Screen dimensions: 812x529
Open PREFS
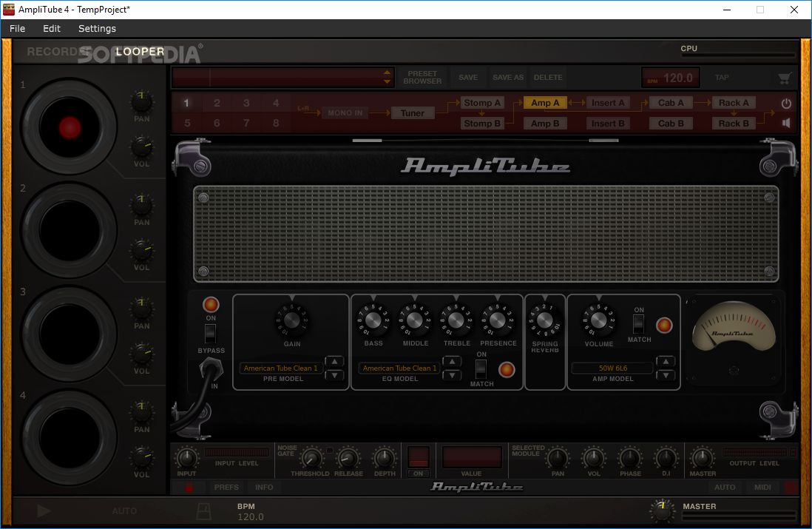[226, 488]
